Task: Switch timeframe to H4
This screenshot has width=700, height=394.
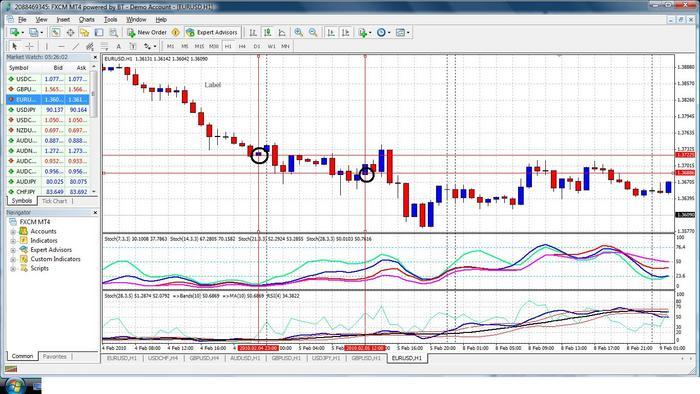Action: [x=242, y=46]
